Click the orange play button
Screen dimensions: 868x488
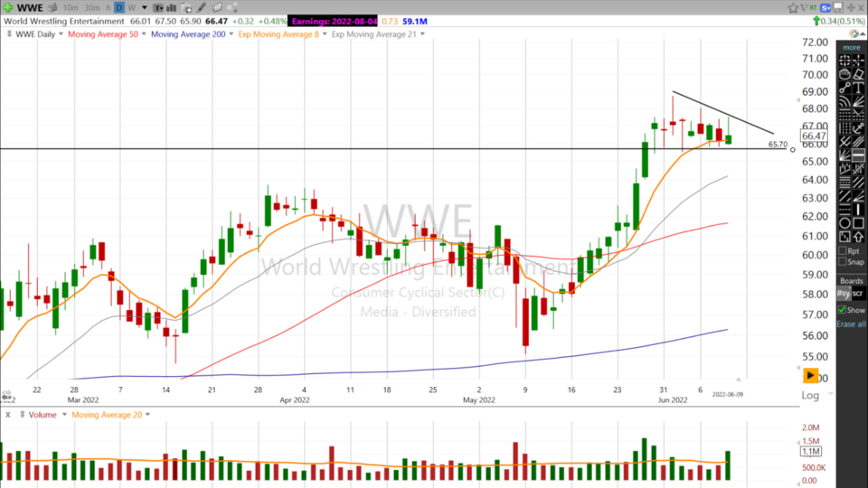(x=810, y=376)
